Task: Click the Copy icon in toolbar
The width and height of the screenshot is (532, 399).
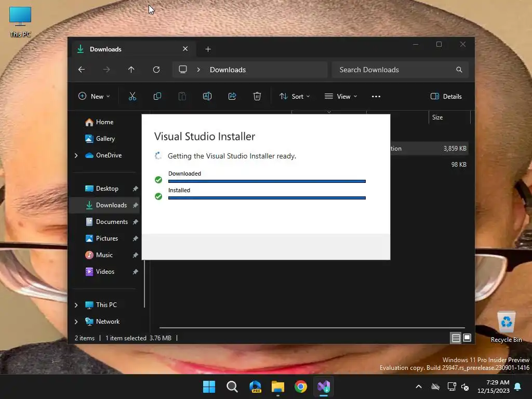Action: [x=157, y=96]
